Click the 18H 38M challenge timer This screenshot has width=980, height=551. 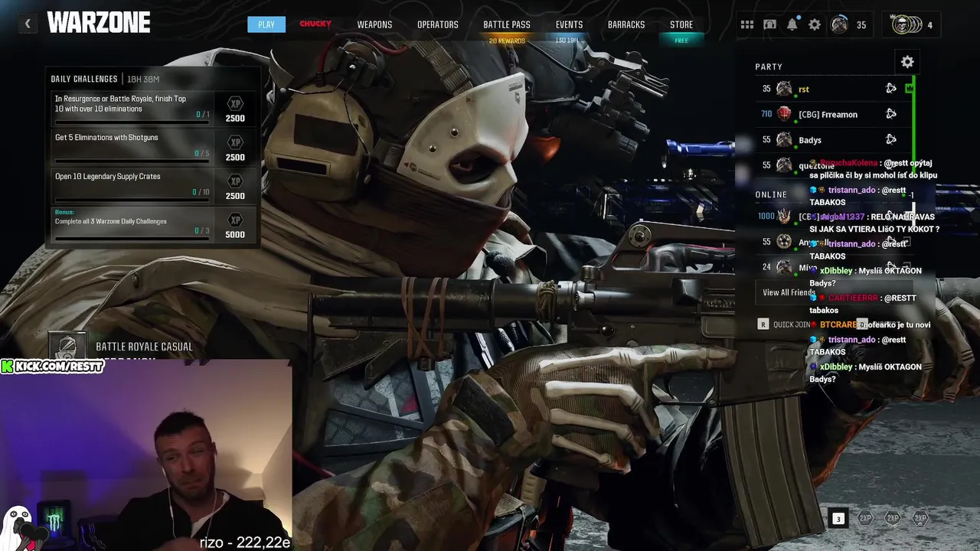click(143, 80)
